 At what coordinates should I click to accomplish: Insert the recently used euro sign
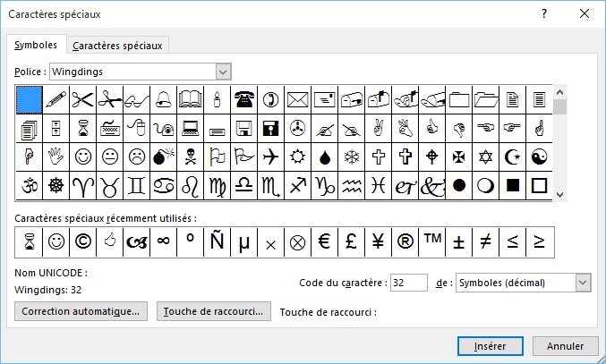324,241
